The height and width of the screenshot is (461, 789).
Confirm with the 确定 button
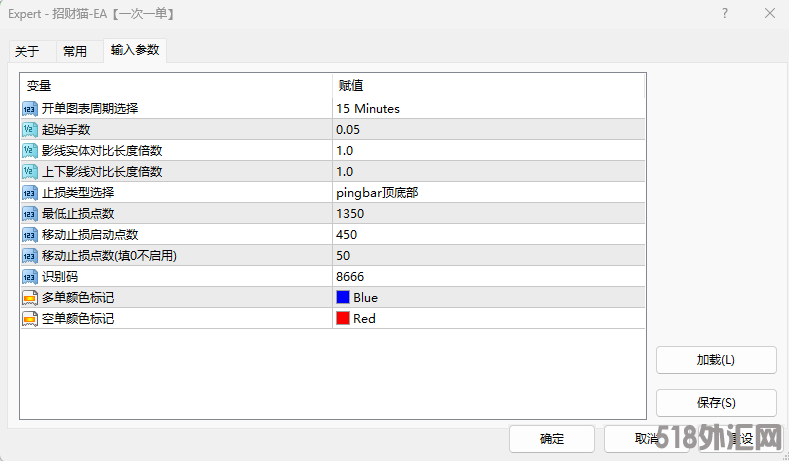pos(552,439)
